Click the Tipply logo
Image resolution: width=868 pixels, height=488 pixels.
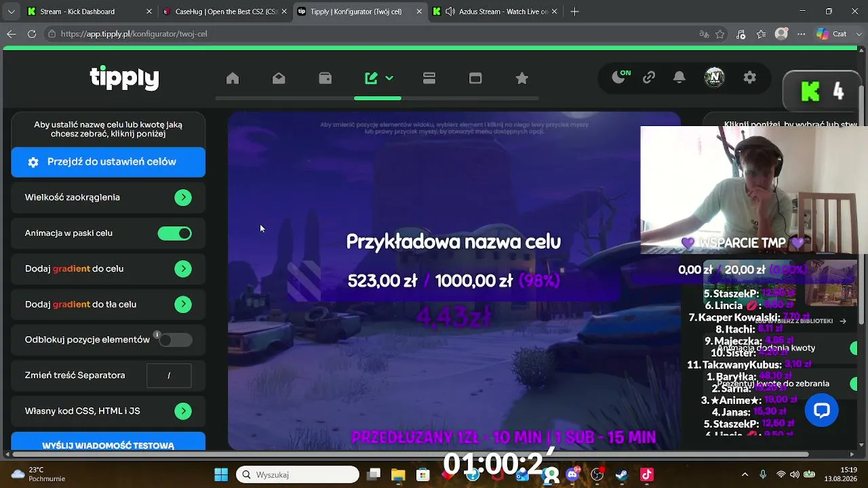tap(124, 78)
